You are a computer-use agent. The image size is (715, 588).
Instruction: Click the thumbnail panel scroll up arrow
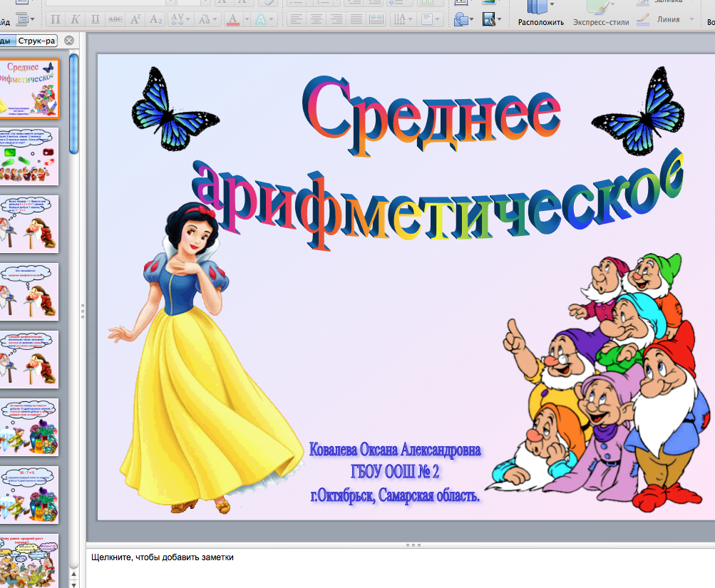(x=73, y=574)
